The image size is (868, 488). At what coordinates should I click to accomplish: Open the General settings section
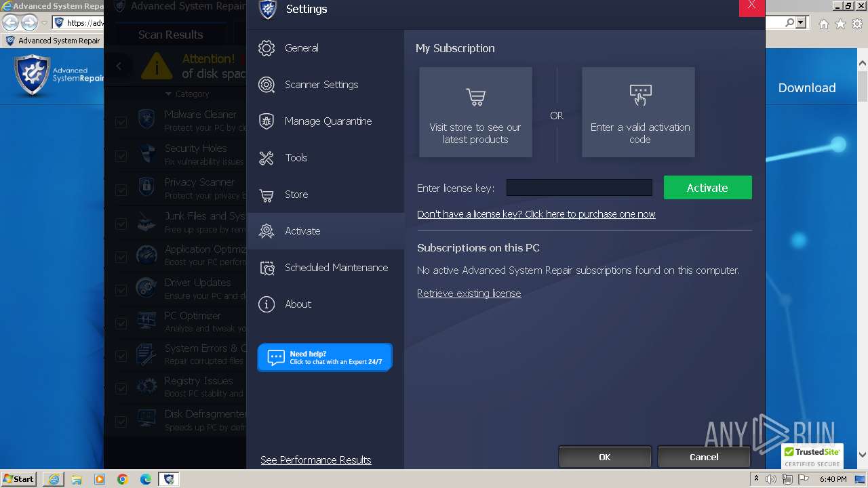click(x=325, y=48)
